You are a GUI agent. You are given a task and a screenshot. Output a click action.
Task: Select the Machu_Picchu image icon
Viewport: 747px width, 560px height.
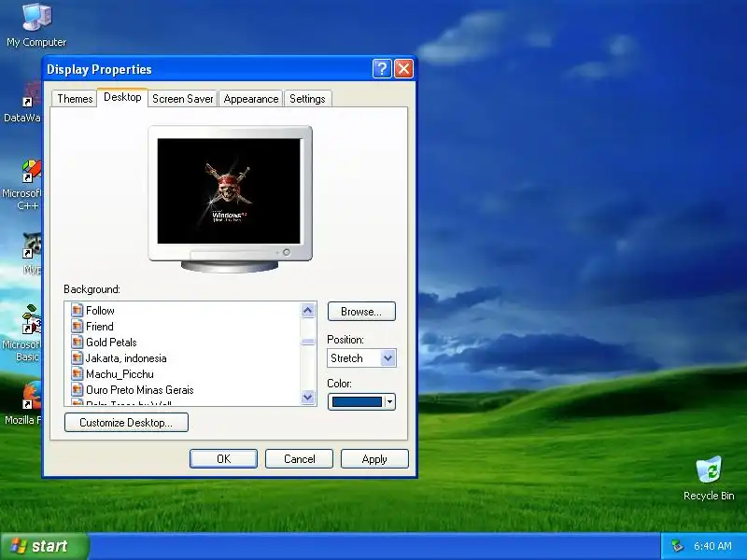click(77, 374)
